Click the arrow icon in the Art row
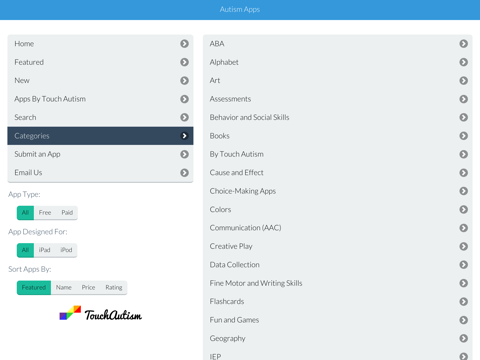This screenshot has height=360, width=480. (x=463, y=80)
